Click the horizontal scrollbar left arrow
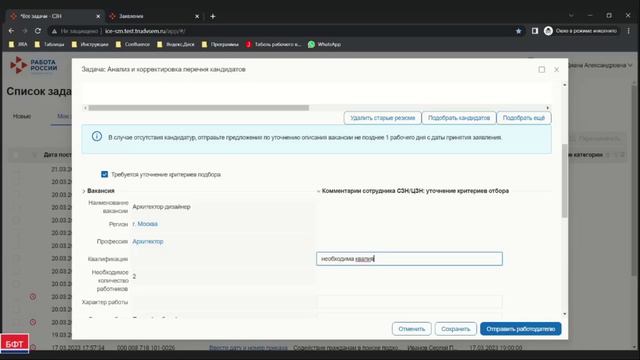This screenshot has height=360, width=640. (85, 108)
